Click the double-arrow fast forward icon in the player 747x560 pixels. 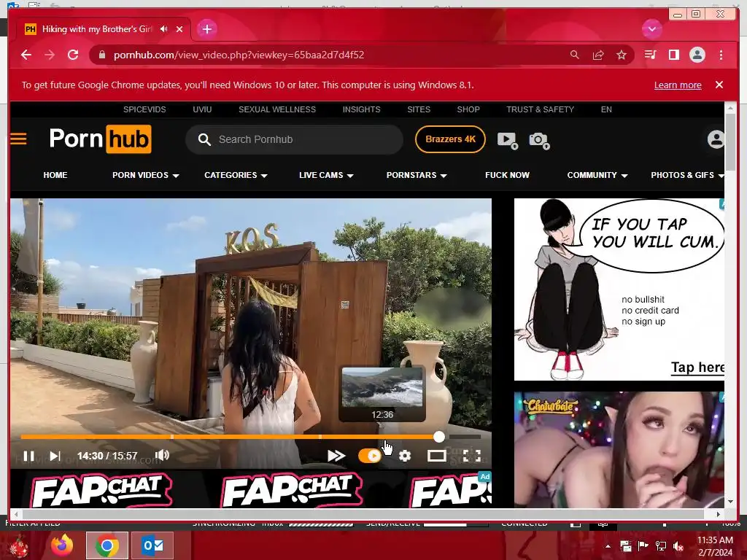click(336, 456)
